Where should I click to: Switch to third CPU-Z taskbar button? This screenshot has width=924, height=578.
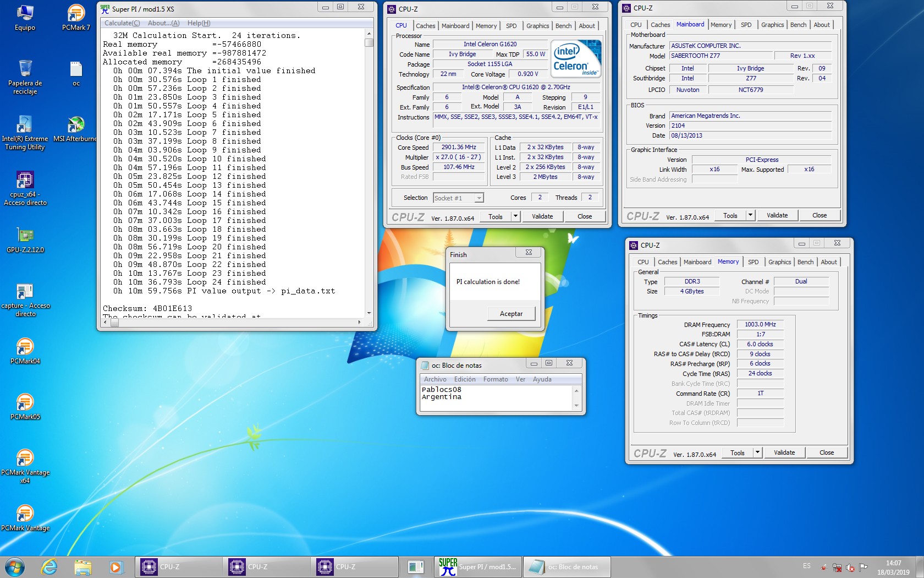[x=355, y=567]
